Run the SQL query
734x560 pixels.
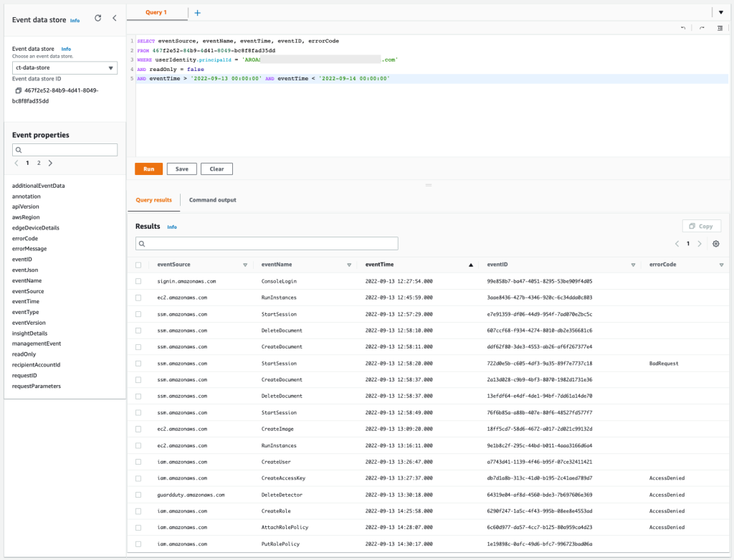click(x=148, y=169)
